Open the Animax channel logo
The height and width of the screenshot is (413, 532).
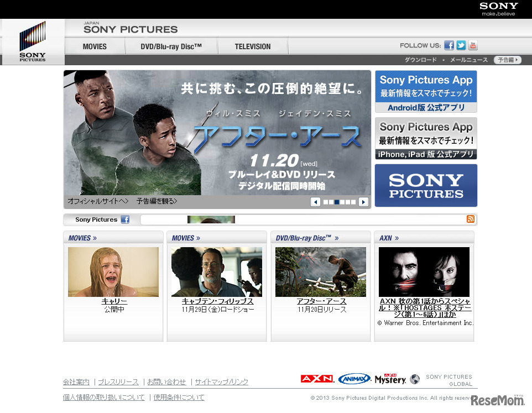click(354, 379)
